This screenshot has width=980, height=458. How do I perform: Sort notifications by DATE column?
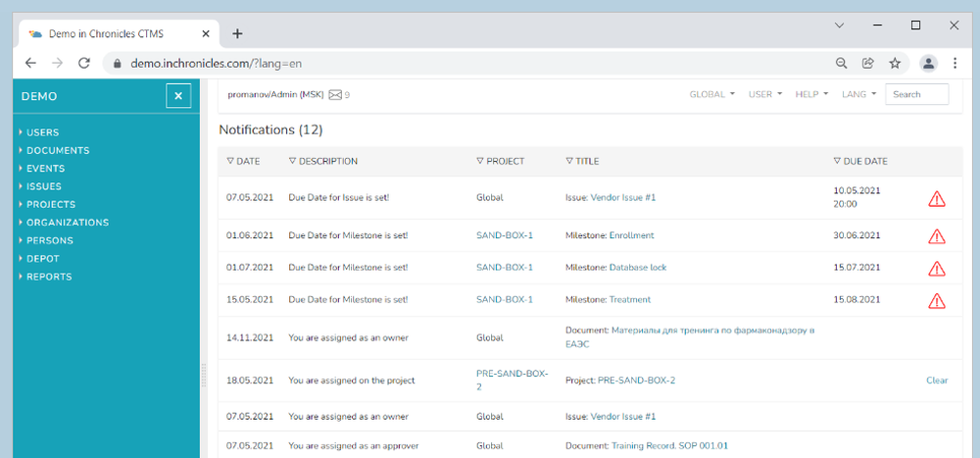pyautogui.click(x=243, y=162)
